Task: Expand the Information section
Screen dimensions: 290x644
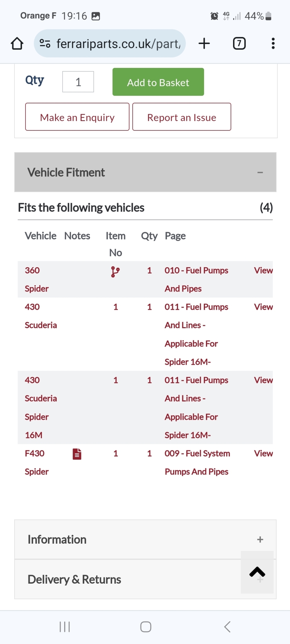Action: tap(145, 539)
